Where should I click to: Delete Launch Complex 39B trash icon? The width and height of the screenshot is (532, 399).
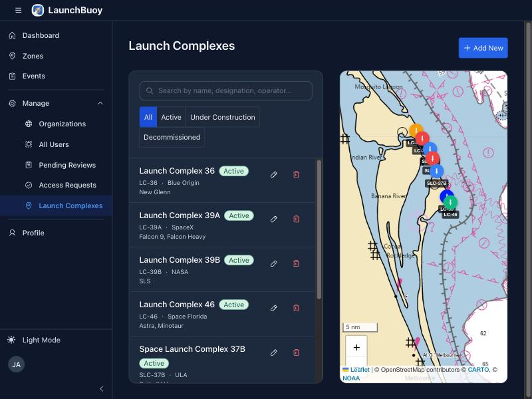pos(296,263)
